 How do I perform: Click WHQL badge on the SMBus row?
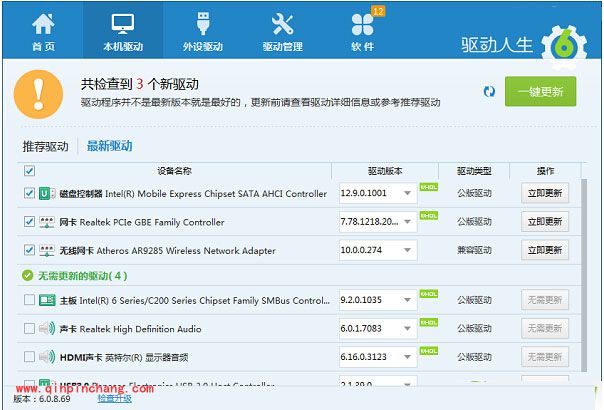pyautogui.click(x=429, y=294)
